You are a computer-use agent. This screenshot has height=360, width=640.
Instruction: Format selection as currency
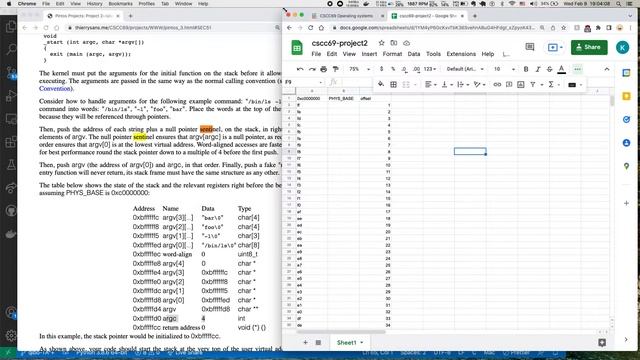(381, 69)
